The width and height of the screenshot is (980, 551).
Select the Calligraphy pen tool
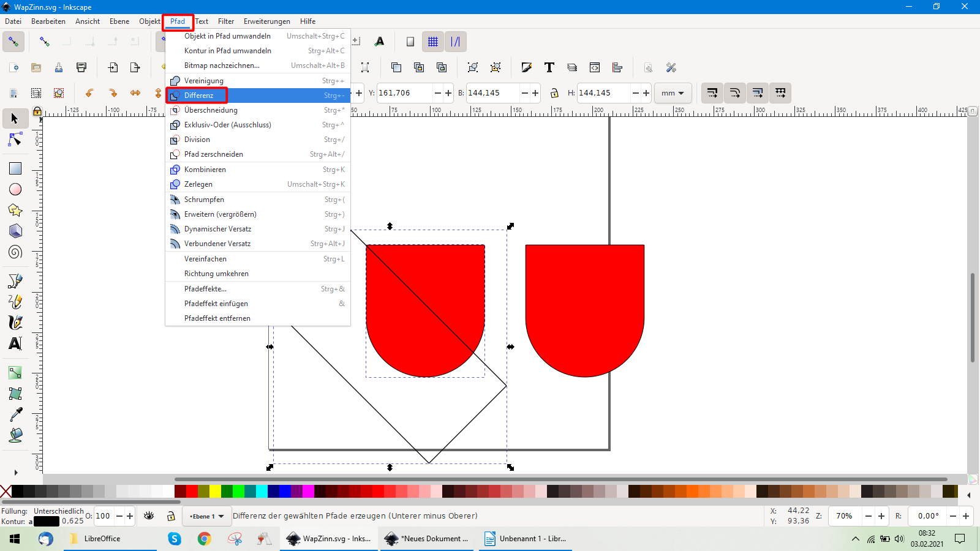(15, 323)
